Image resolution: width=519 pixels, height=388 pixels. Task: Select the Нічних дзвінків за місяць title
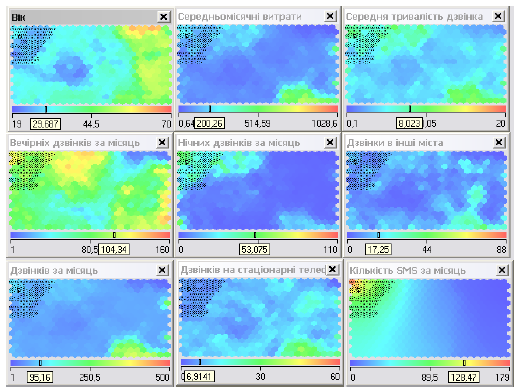click(239, 143)
